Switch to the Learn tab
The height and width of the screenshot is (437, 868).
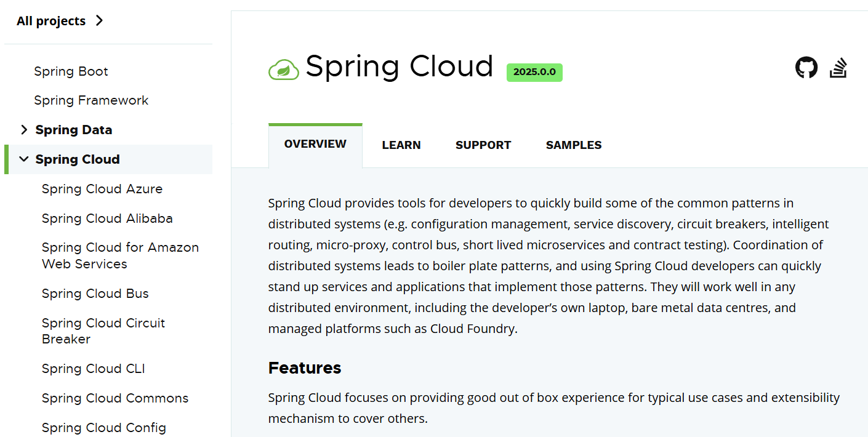[401, 145]
